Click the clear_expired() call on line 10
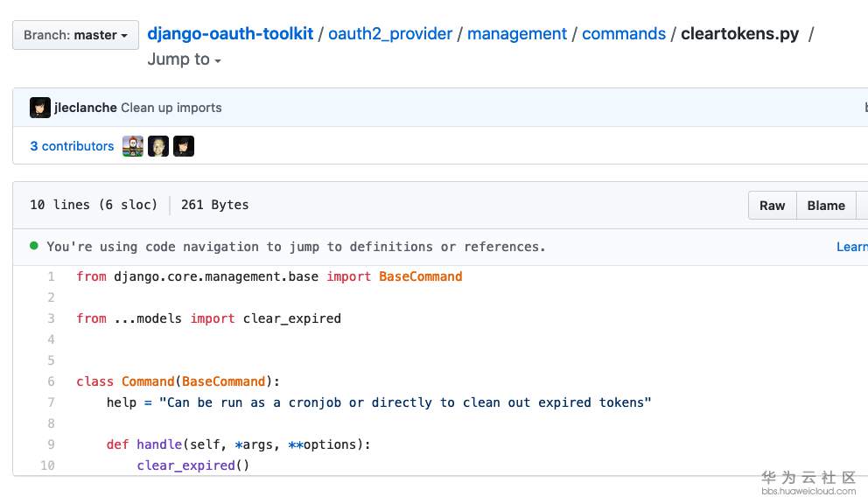Screen dimensions: 868x504 [x=185, y=465]
